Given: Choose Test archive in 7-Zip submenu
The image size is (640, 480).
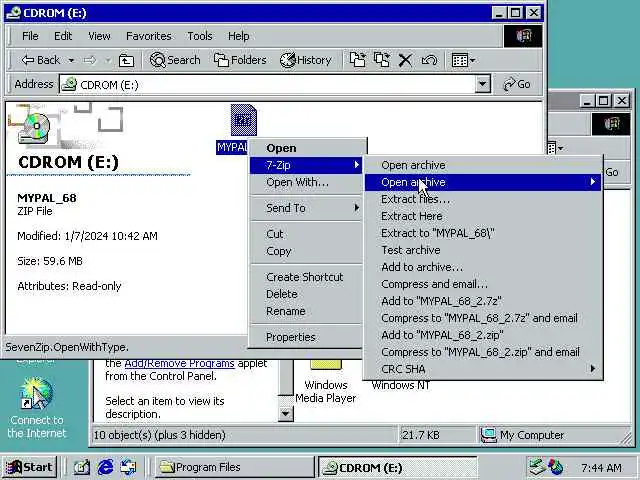Looking at the screenshot, I should (x=483, y=250).
